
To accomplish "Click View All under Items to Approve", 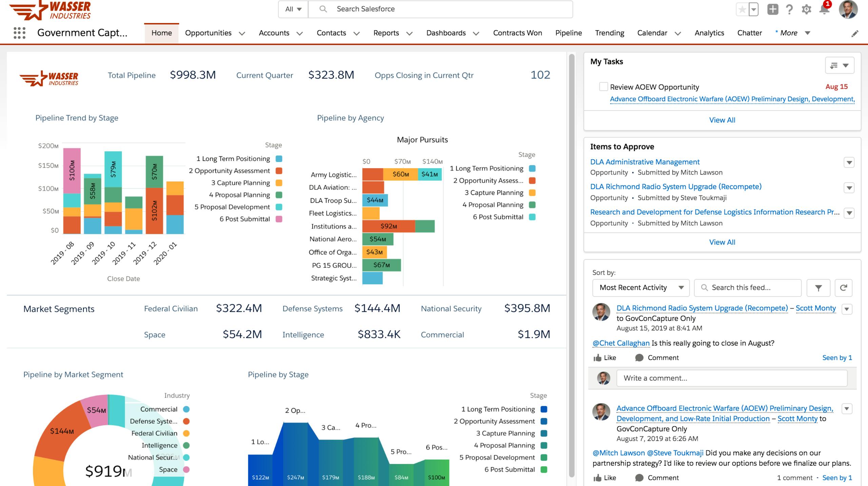I will coord(722,242).
